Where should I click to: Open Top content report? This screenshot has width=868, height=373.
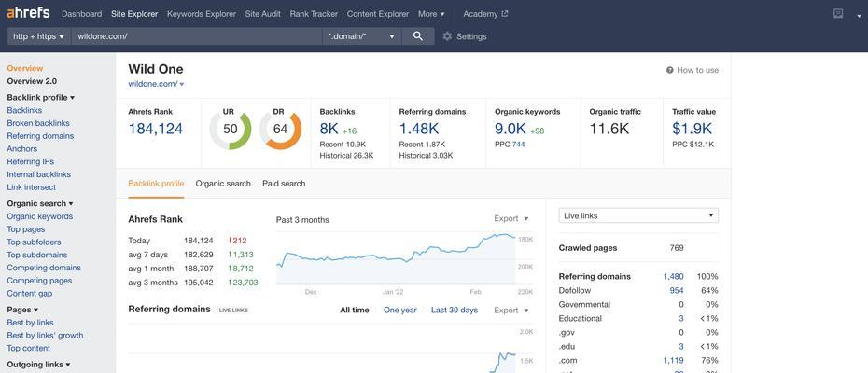[x=29, y=348]
